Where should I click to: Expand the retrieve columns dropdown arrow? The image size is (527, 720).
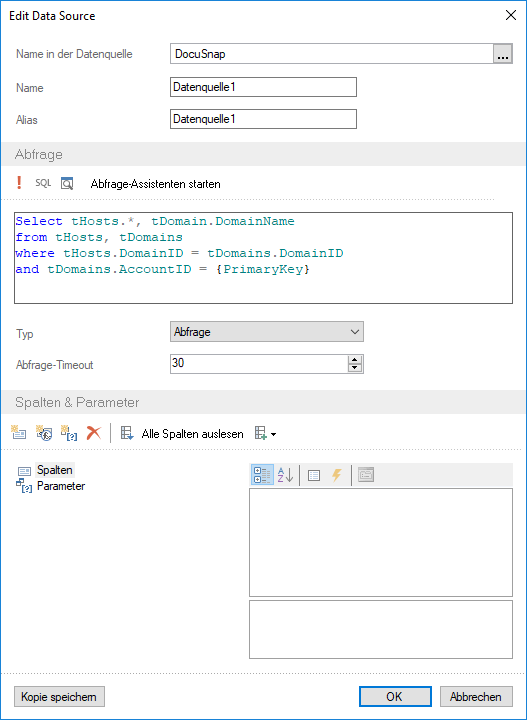(274, 434)
